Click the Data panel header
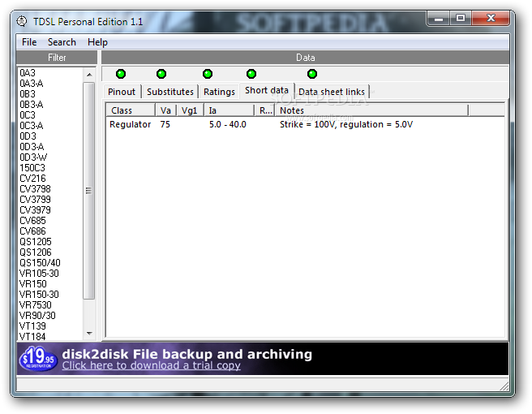The width and height of the screenshot is (532, 414). [306, 58]
